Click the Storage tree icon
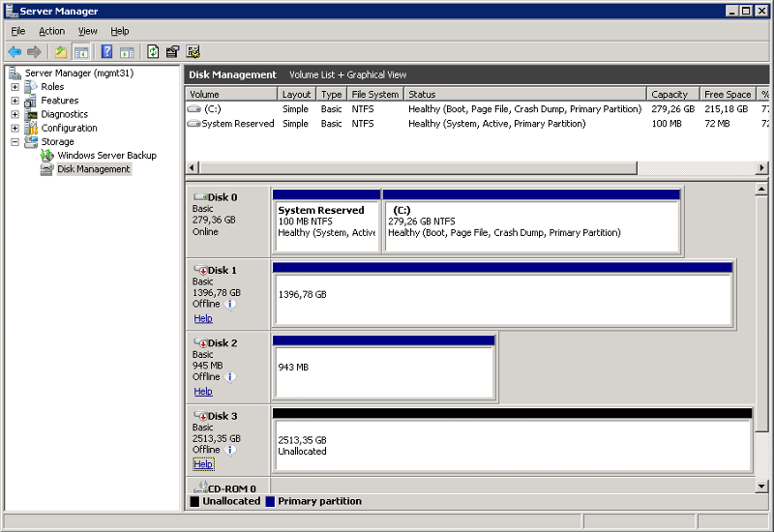Screen dimensions: 774x532 point(31,141)
